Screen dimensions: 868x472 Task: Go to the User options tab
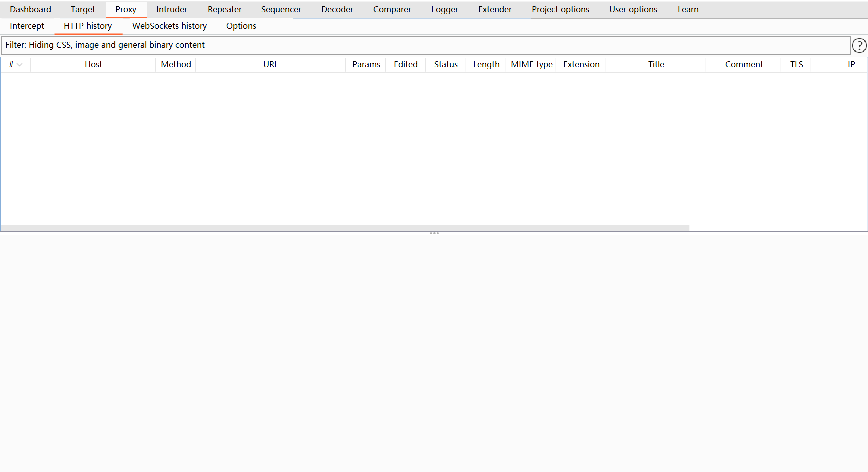coord(633,9)
